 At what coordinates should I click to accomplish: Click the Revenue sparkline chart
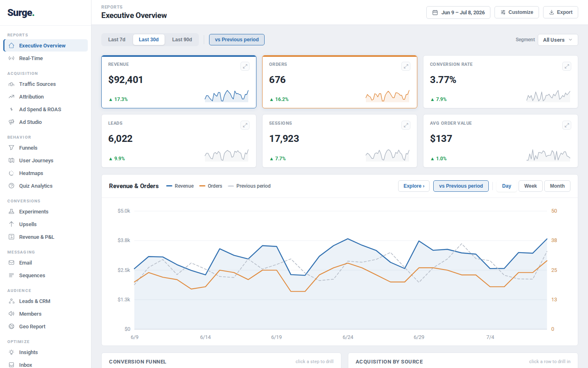[227, 96]
